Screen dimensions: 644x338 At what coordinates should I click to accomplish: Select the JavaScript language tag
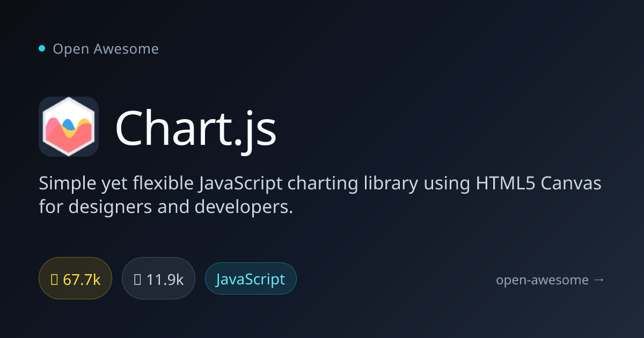(251, 279)
